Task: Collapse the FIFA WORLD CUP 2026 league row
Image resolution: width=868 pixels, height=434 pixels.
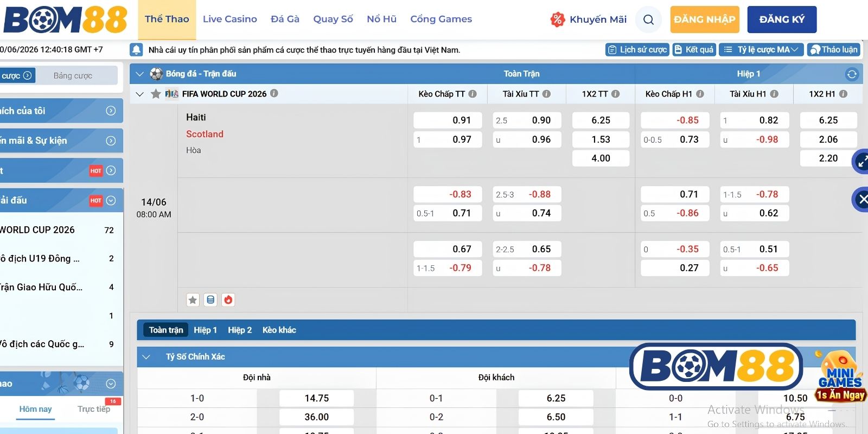Action: 139,94
